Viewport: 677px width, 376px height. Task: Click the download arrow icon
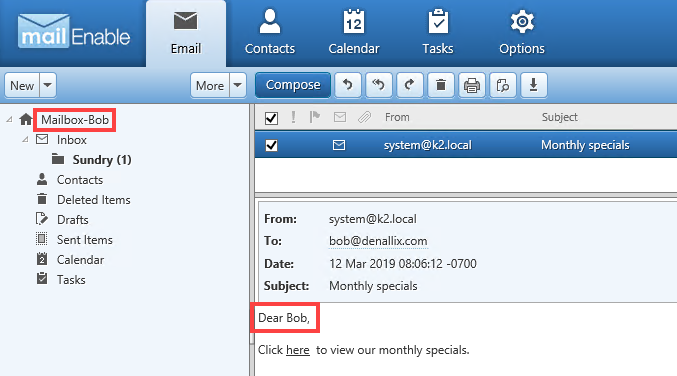tap(534, 85)
